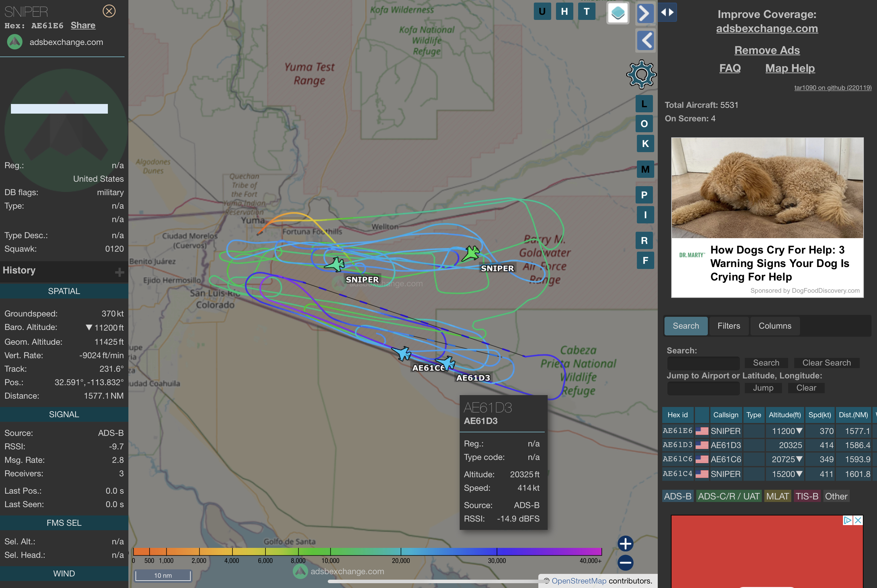This screenshot has height=588, width=877.
Task: Toggle sidebar with double-arrow icon
Action: click(x=667, y=12)
